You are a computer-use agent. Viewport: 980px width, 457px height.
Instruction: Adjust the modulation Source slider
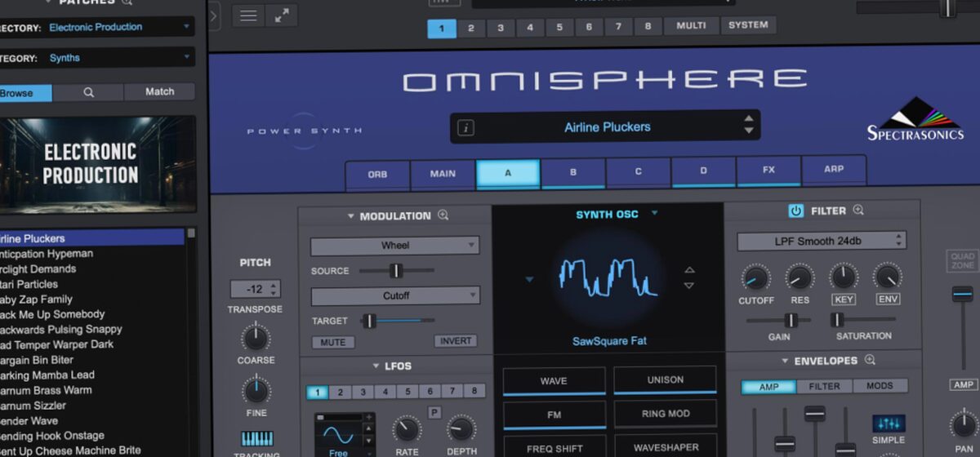(396, 270)
